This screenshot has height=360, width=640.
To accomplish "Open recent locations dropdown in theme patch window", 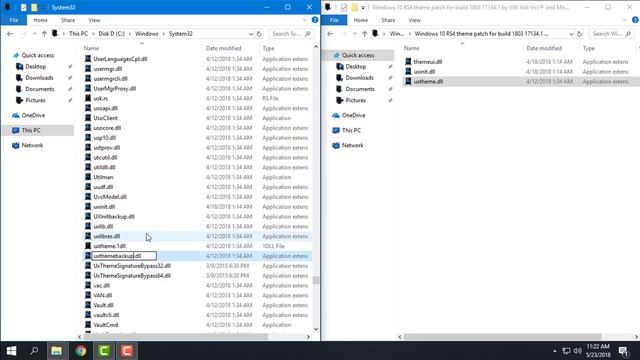I will pyautogui.click(x=355, y=34).
